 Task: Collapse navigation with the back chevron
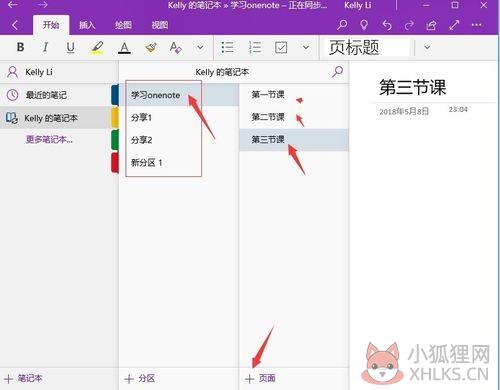tap(15, 25)
